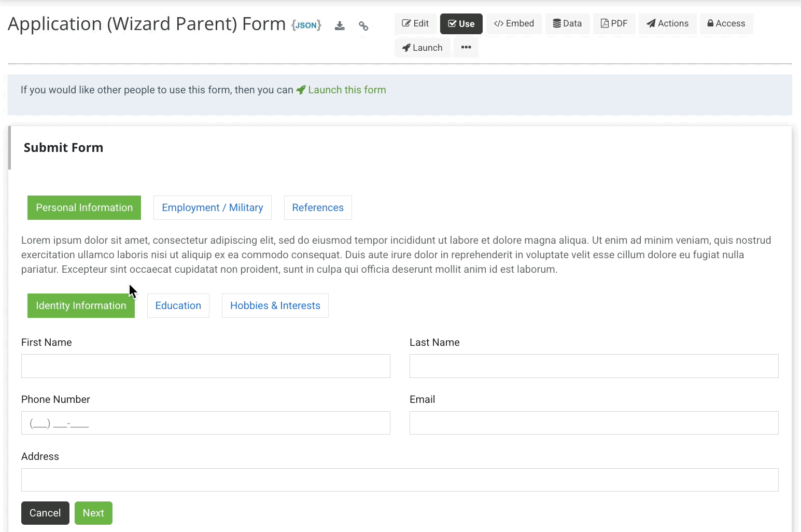The width and height of the screenshot is (801, 532).
Task: Open the Edit form view
Action: pos(415,24)
